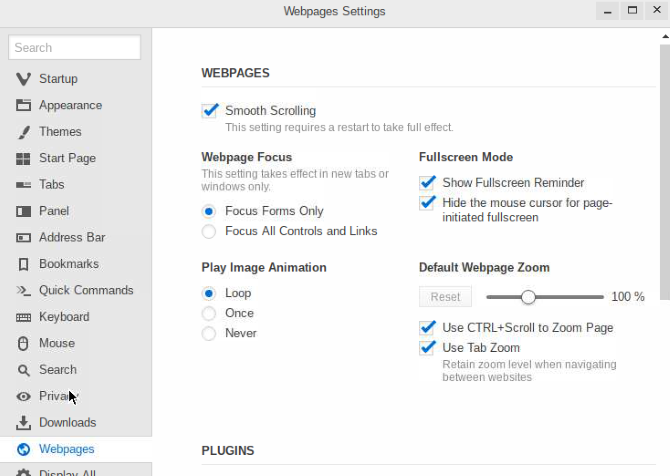Click the 100 % zoom value

coord(628,297)
